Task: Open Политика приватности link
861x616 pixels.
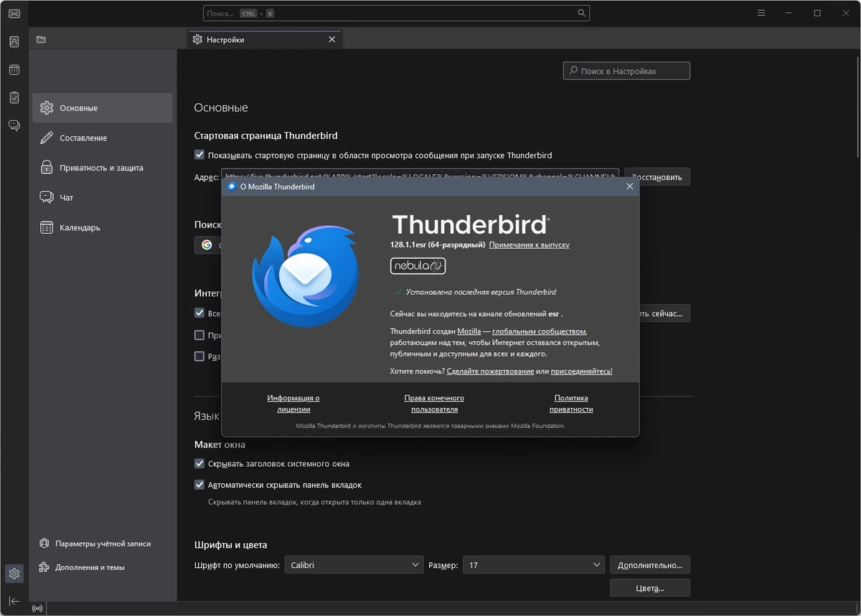Action: pos(571,404)
